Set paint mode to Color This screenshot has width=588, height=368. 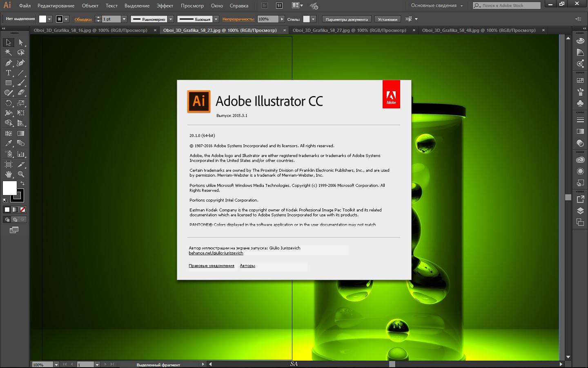(7, 210)
